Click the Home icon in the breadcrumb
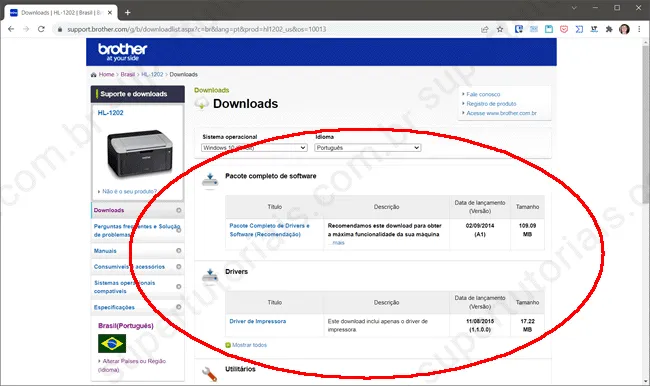The height and width of the screenshot is (386, 650). (x=94, y=75)
